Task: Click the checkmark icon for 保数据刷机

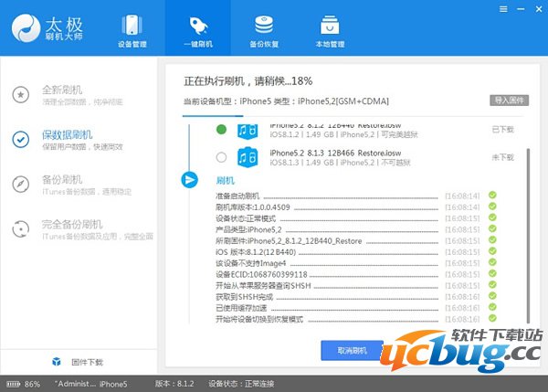Action: pyautogui.click(x=21, y=139)
